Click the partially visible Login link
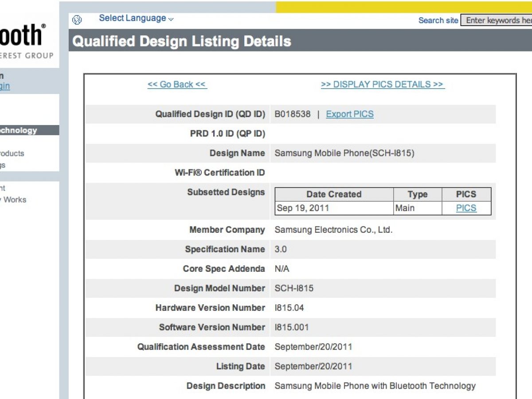The image size is (532, 399). tap(5, 86)
